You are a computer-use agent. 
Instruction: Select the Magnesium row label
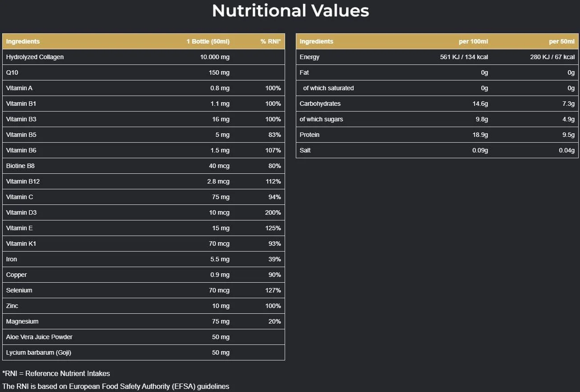point(22,321)
